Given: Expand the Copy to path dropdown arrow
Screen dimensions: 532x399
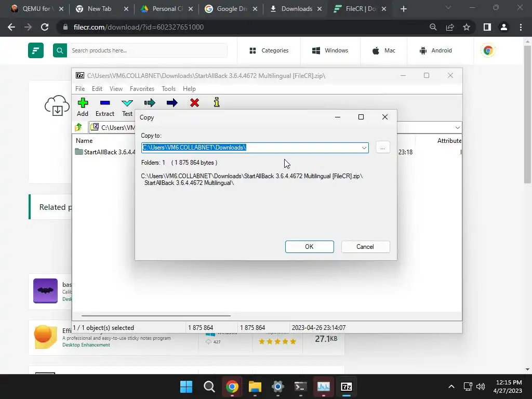Looking at the screenshot, I should [x=364, y=148].
